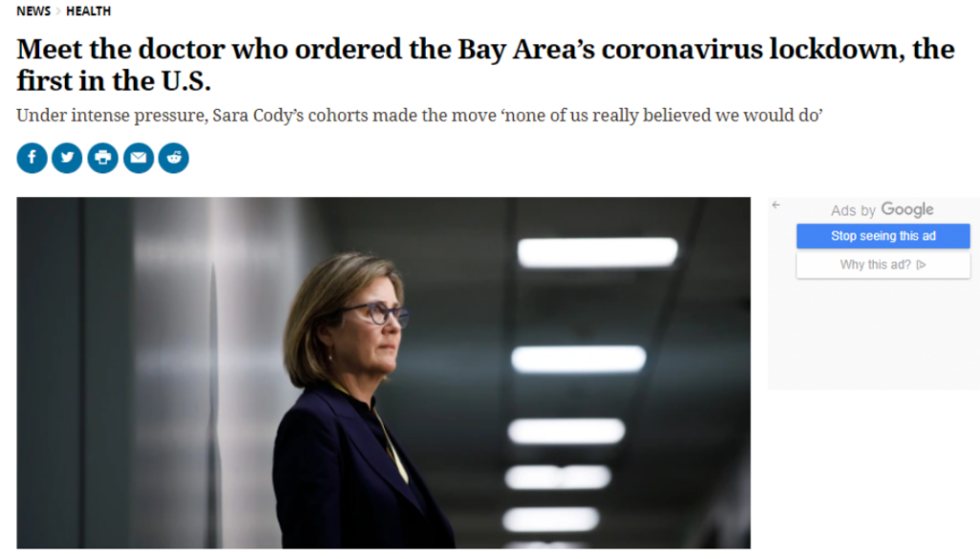Click the Ads by label text
This screenshot has height=559, width=980.
click(854, 211)
